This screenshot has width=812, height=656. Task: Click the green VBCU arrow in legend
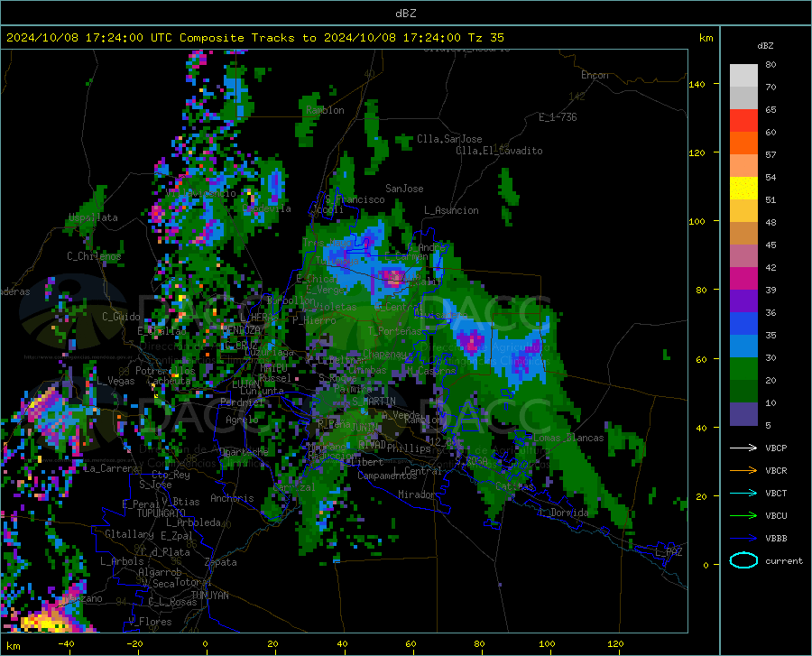(x=743, y=515)
